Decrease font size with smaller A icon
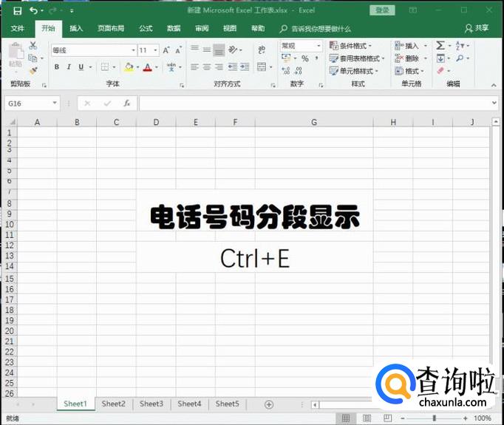Image resolution: width=504 pixels, height=425 pixels. (x=179, y=50)
